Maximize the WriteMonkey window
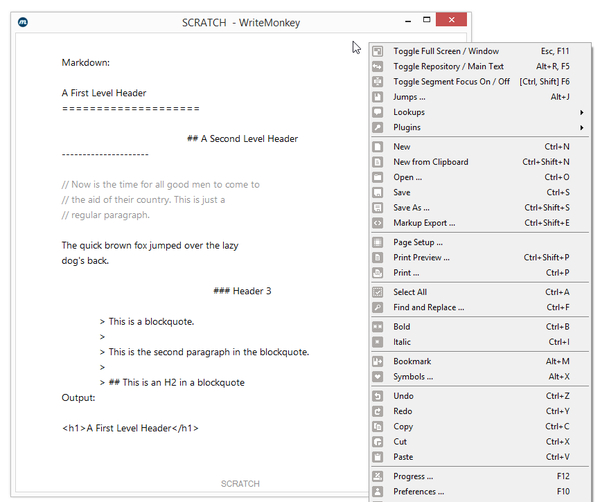 427,20
